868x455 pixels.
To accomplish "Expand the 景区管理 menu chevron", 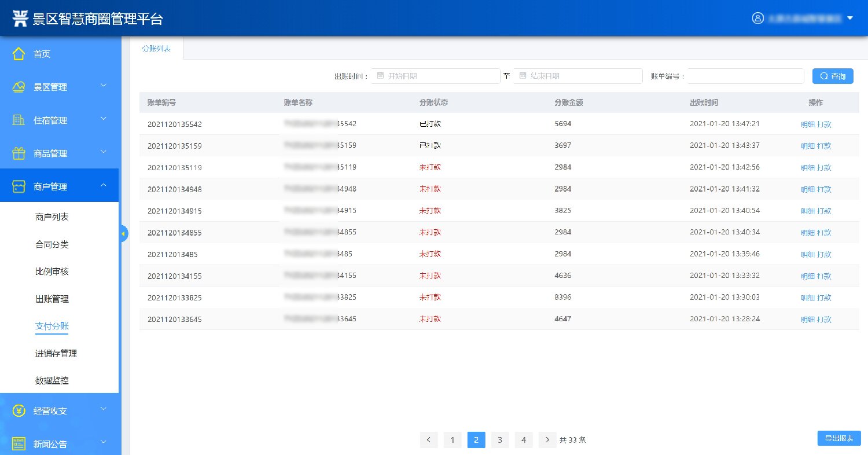I will [x=104, y=86].
